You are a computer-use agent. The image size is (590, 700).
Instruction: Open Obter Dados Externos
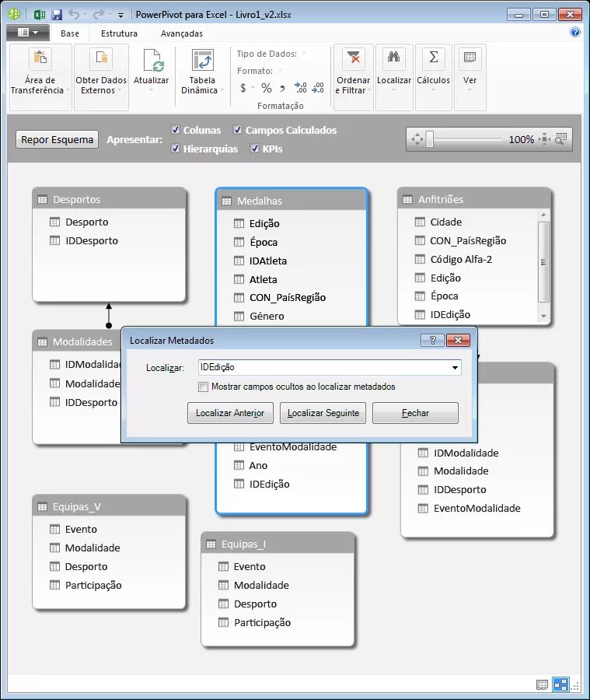(x=101, y=78)
